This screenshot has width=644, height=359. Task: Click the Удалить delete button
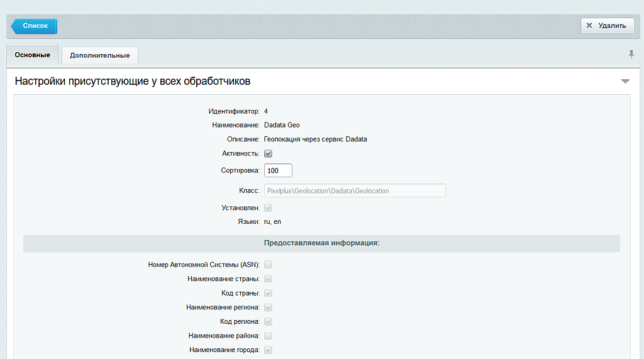[x=606, y=26]
